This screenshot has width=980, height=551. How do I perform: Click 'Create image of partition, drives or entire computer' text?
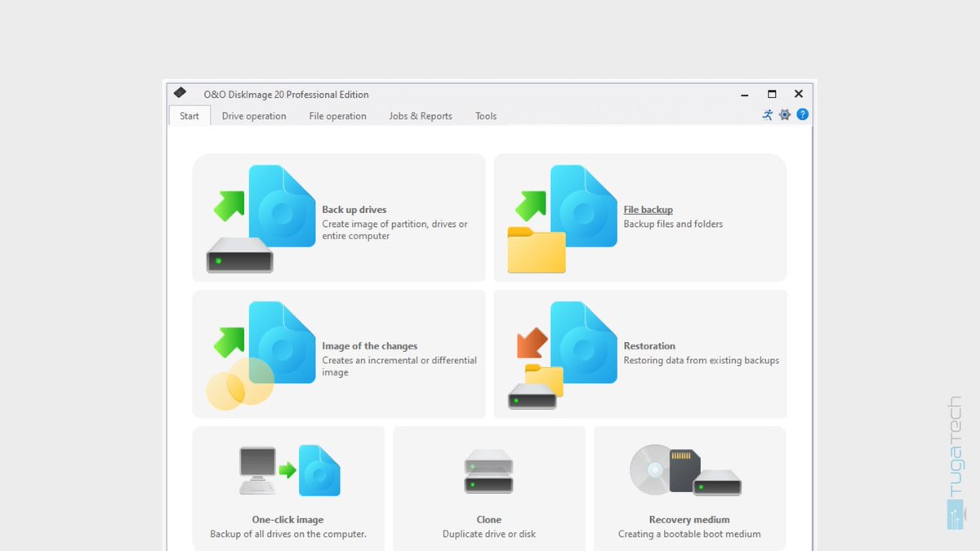coord(395,230)
